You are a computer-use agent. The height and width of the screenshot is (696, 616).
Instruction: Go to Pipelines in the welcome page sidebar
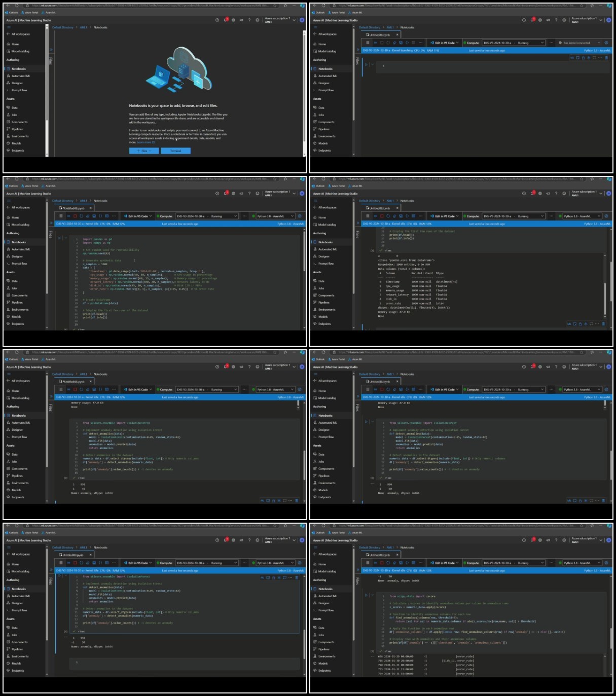(x=17, y=129)
